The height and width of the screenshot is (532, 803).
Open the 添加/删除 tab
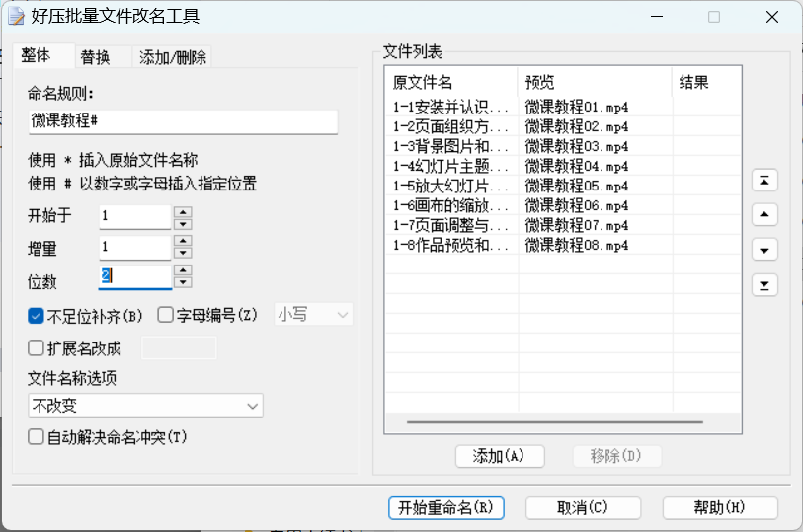pyautogui.click(x=173, y=57)
